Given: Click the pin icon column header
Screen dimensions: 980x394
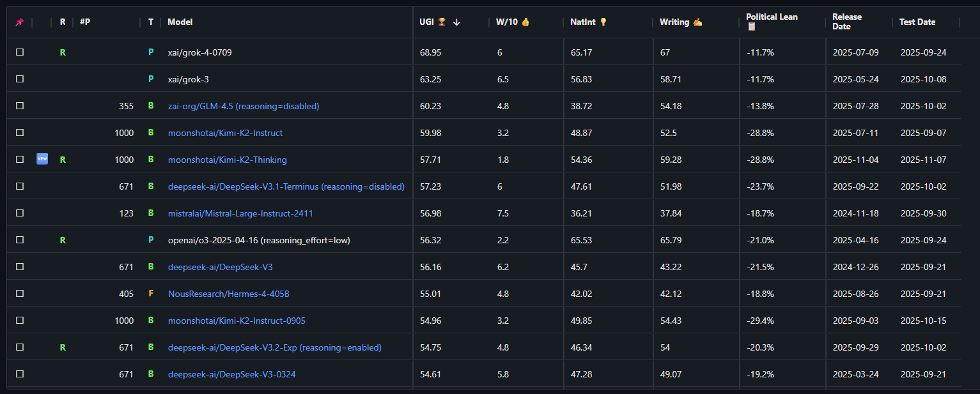Looking at the screenshot, I should click(x=19, y=22).
